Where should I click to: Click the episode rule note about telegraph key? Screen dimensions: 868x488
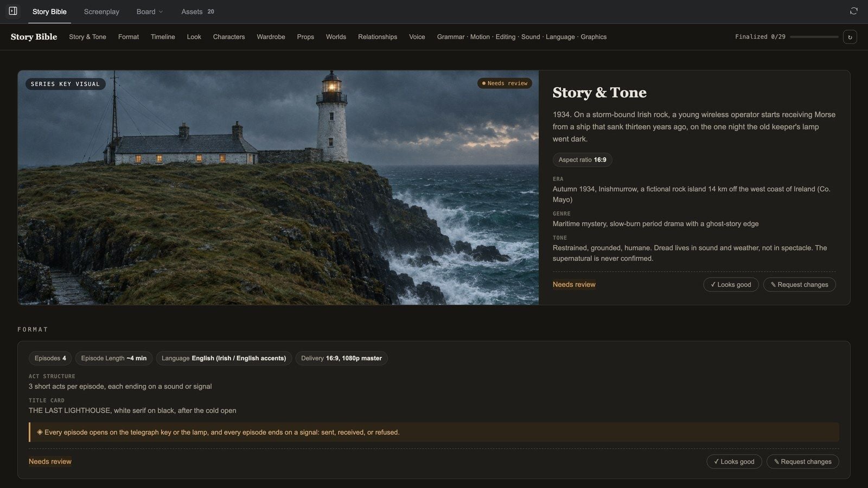point(434,432)
